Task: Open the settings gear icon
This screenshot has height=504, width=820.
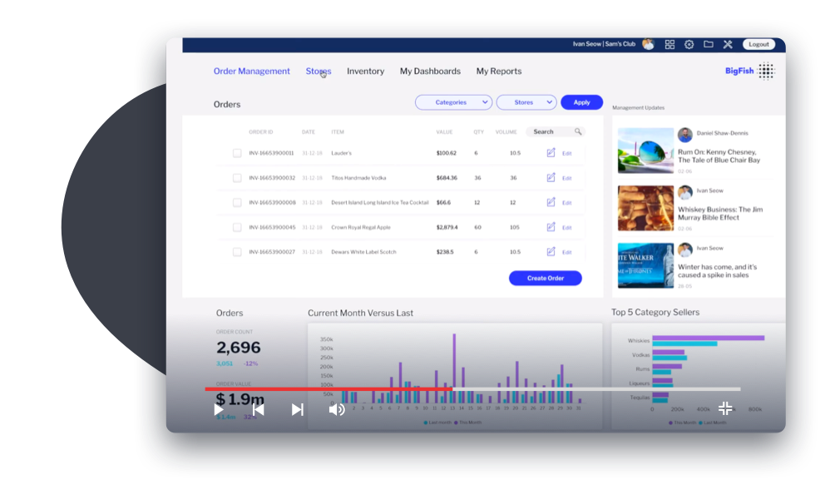Action: [689, 44]
